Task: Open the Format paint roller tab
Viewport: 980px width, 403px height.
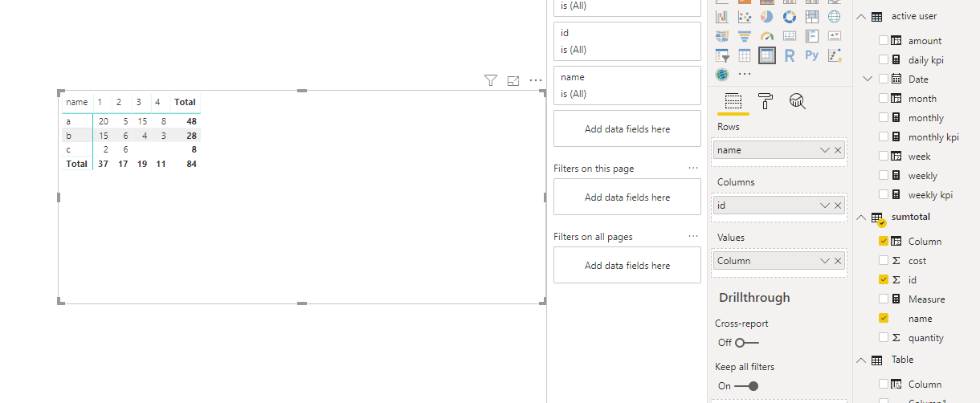Action: pos(766,101)
